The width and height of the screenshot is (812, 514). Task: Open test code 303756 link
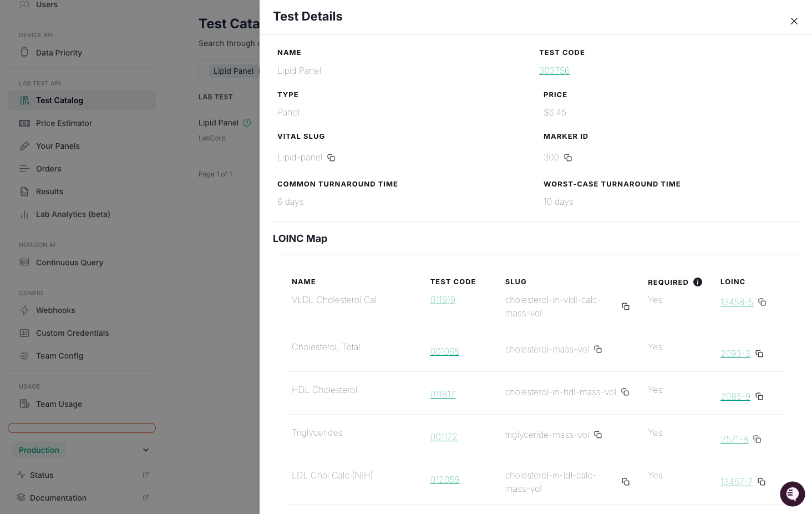pyautogui.click(x=554, y=70)
